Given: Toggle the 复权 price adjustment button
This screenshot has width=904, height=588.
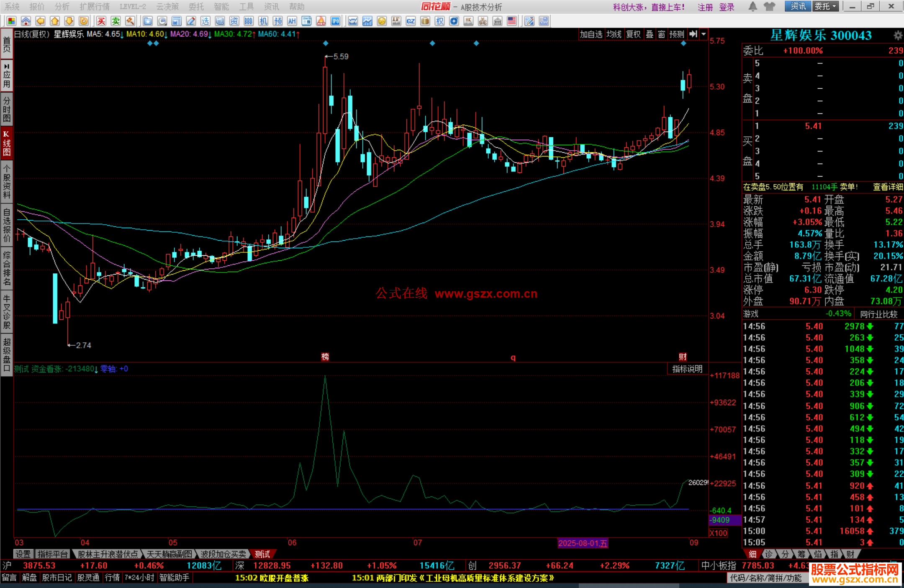Looking at the screenshot, I should pos(633,34).
